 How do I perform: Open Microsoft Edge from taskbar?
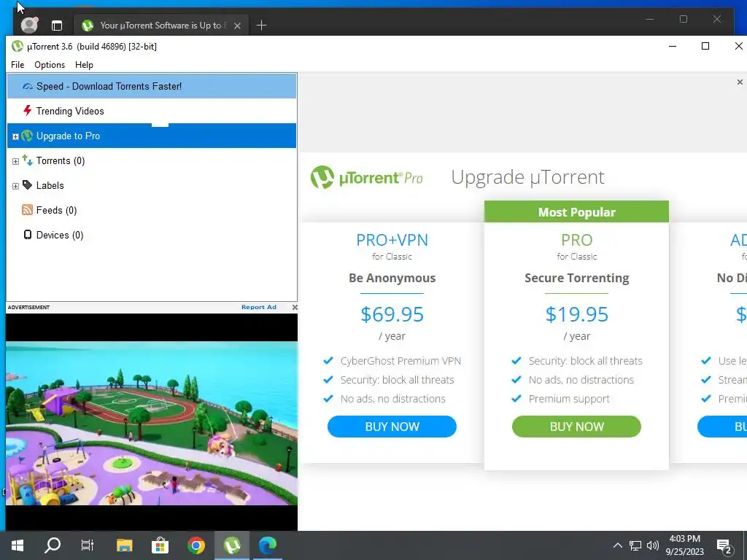[x=267, y=545]
